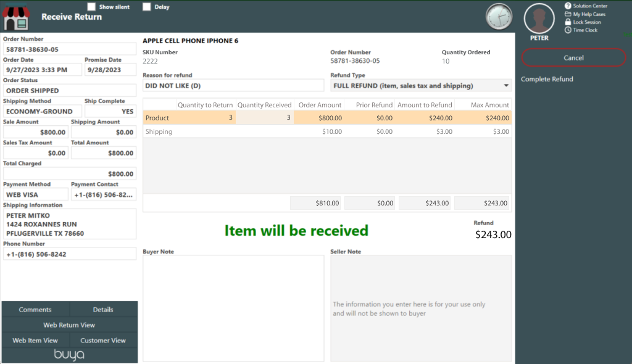
Task: Open the Solution Center link
Action: [590, 6]
